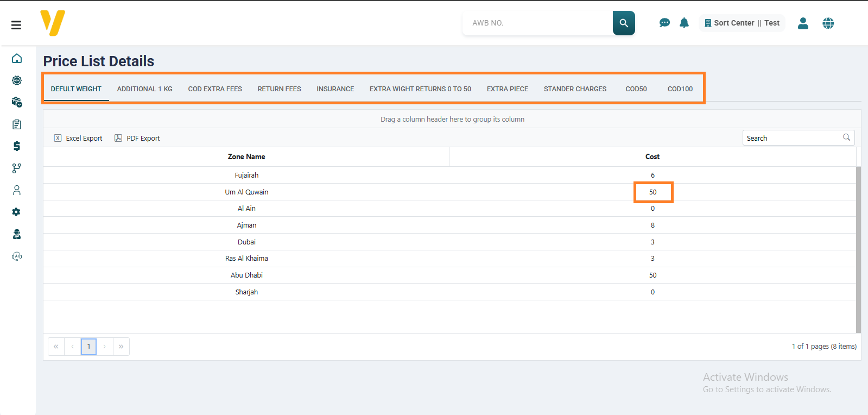Click the Sort Center || Test button
Viewport: 868px width, 415px height.
(742, 23)
